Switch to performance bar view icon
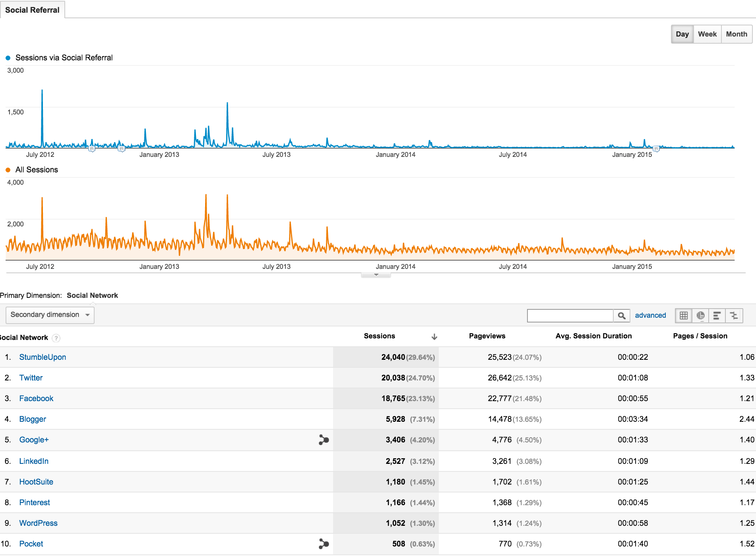This screenshot has width=756, height=556. tap(717, 316)
